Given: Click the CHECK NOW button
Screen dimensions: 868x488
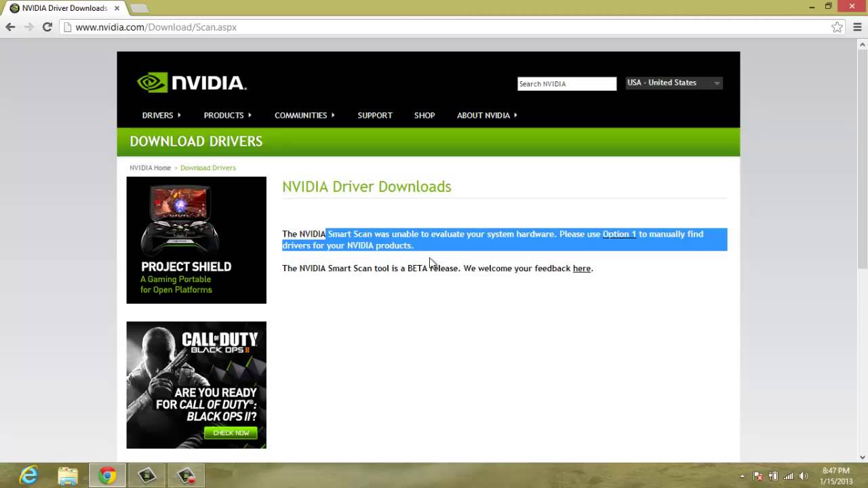Looking at the screenshot, I should (231, 432).
